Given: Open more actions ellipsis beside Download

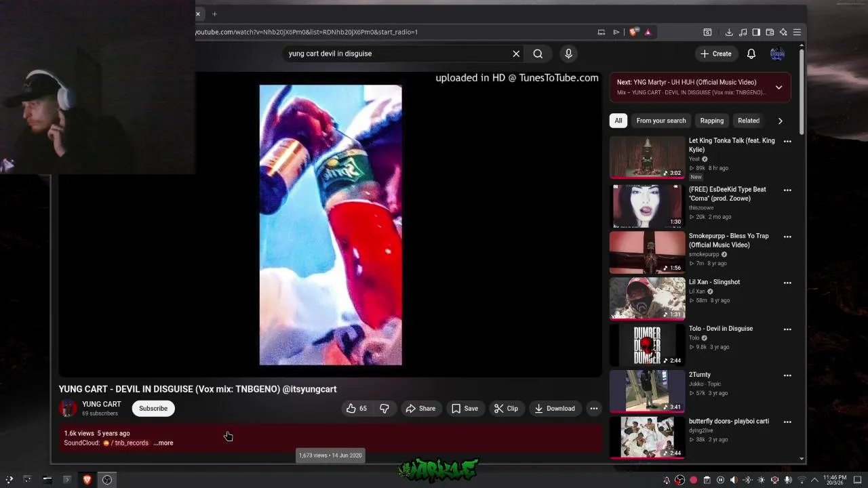Looking at the screenshot, I should click(593, 408).
